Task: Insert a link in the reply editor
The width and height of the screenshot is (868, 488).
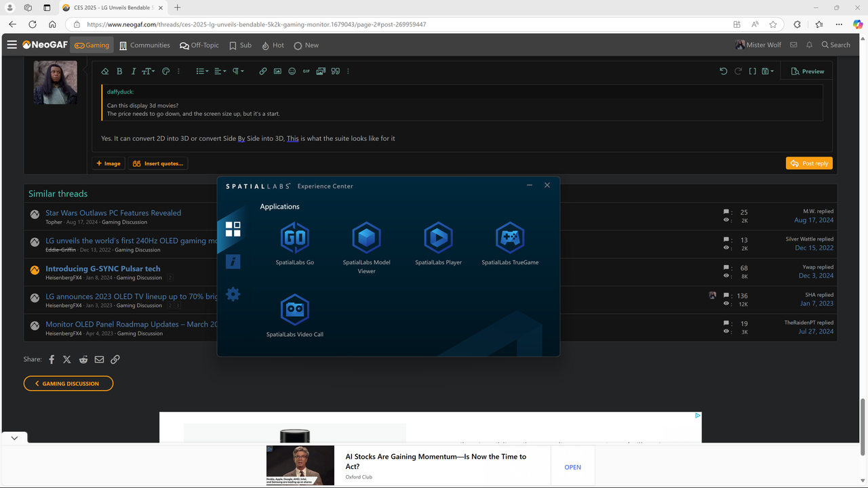Action: (263, 71)
